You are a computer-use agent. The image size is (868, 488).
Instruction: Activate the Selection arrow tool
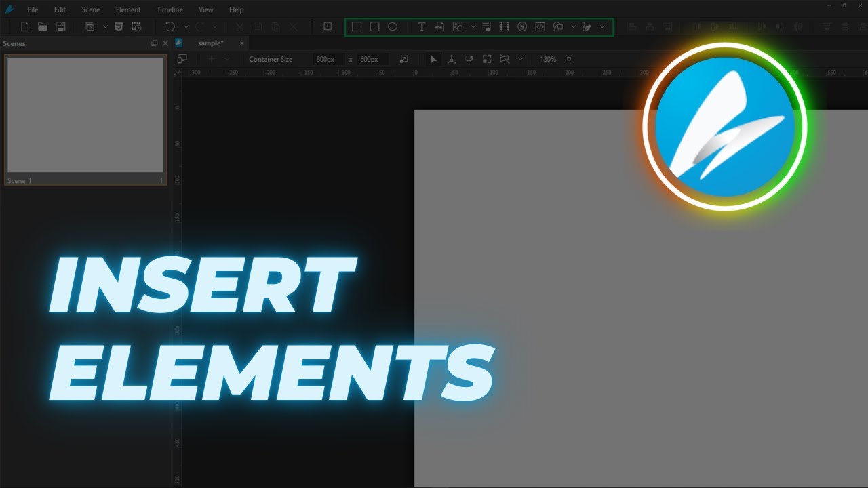433,60
